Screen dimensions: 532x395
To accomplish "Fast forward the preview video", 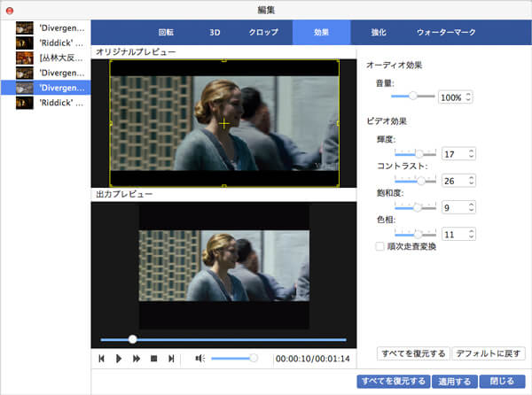I will [136, 359].
